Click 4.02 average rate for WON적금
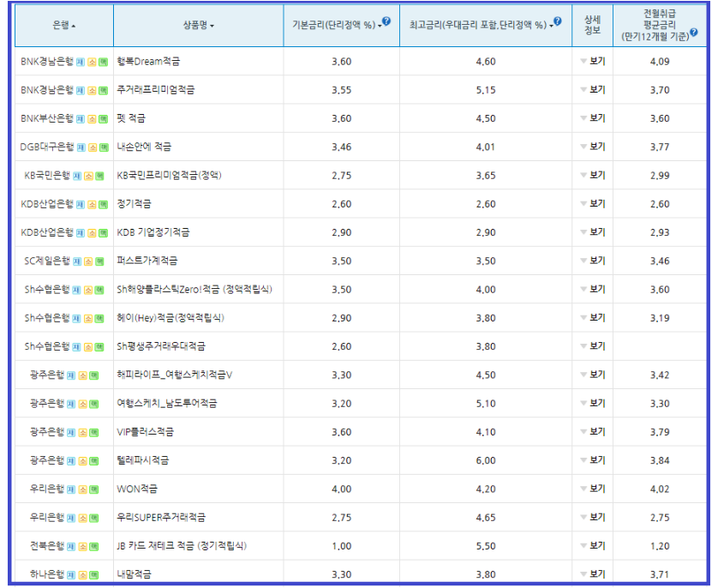The height and width of the screenshot is (588, 712). tap(660, 489)
